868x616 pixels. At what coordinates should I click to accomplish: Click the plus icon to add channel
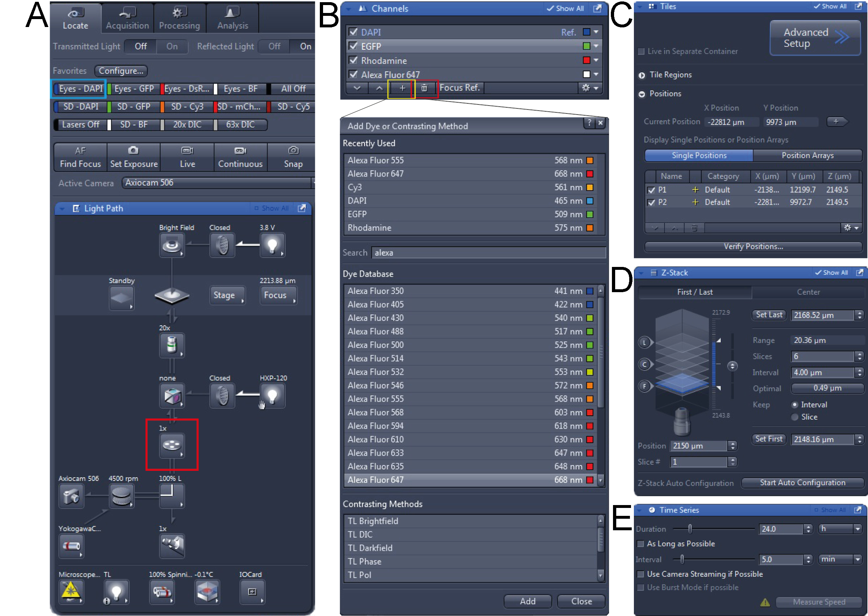pos(402,88)
